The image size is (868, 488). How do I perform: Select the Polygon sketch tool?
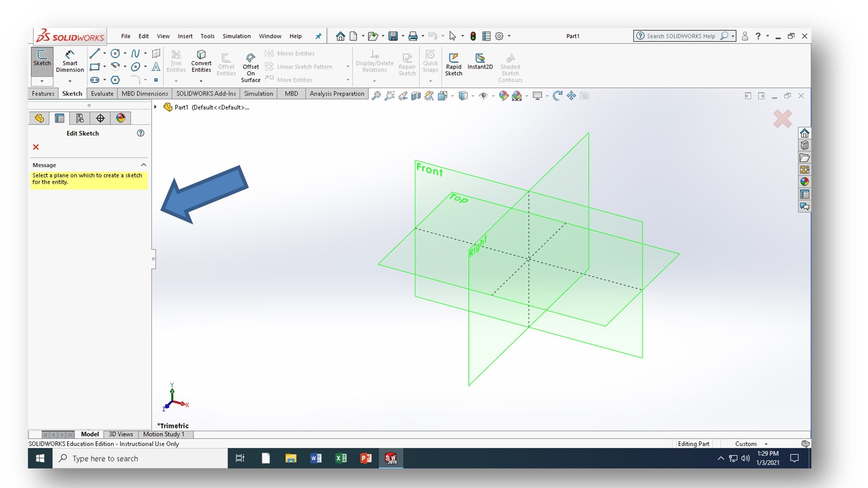pos(115,80)
